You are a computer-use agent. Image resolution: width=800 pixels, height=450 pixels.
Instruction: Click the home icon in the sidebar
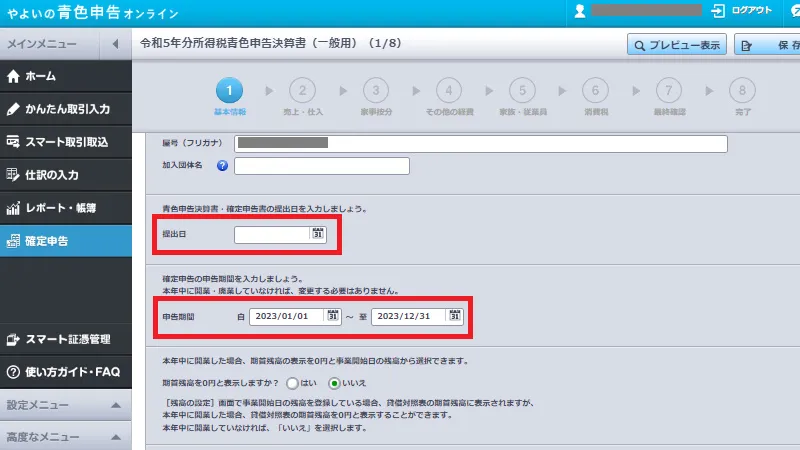(13, 76)
